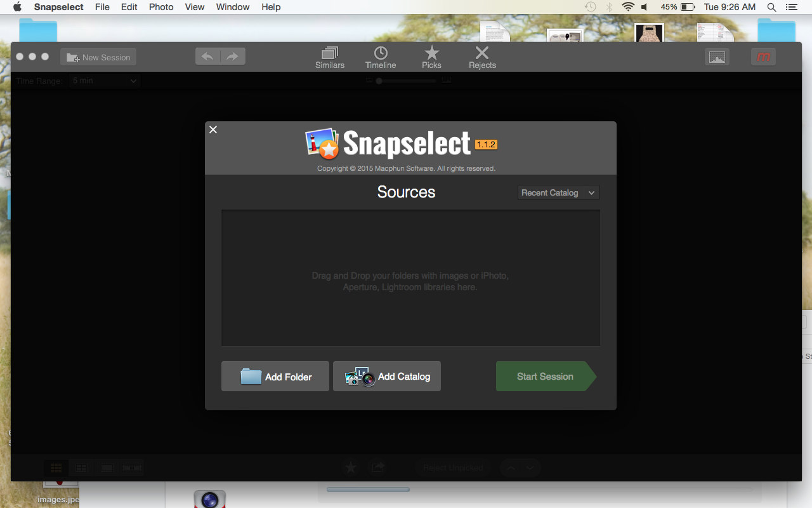The image size is (812, 508).
Task: Open the Photo menu
Action: [x=161, y=7]
